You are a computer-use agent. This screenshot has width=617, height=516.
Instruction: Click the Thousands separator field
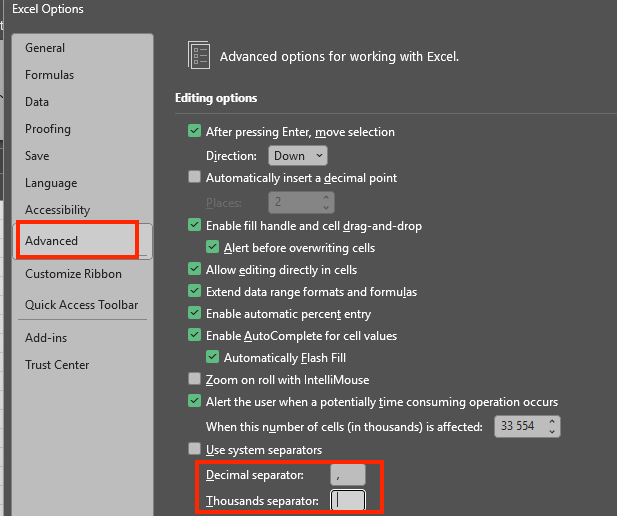[348, 500]
